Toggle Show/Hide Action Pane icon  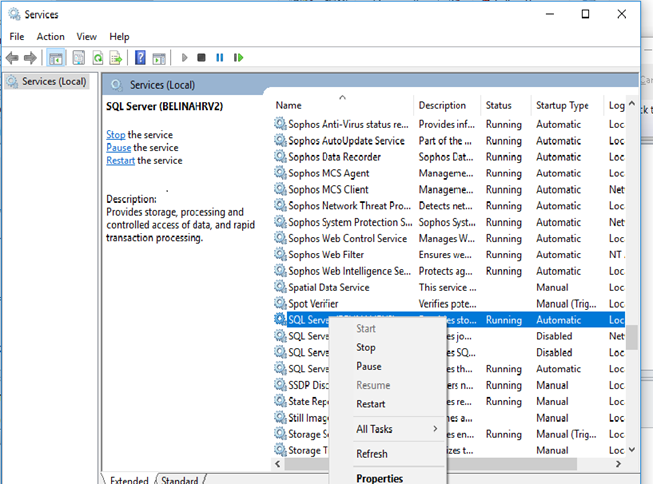click(x=159, y=58)
